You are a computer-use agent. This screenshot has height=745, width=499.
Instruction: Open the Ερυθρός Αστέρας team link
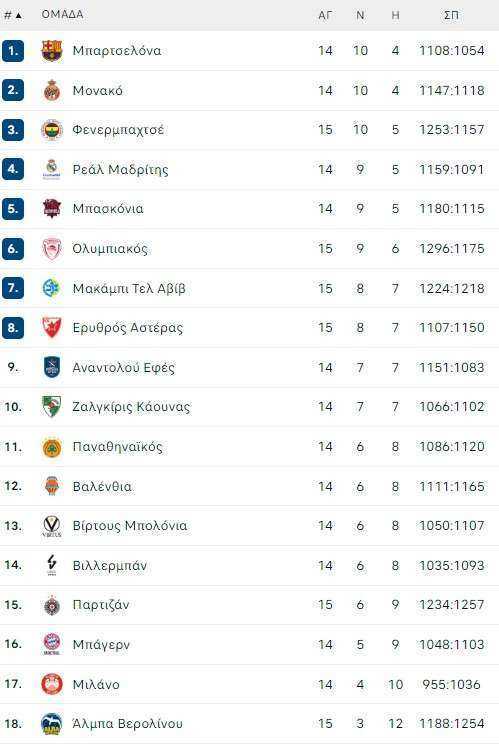click(x=127, y=328)
